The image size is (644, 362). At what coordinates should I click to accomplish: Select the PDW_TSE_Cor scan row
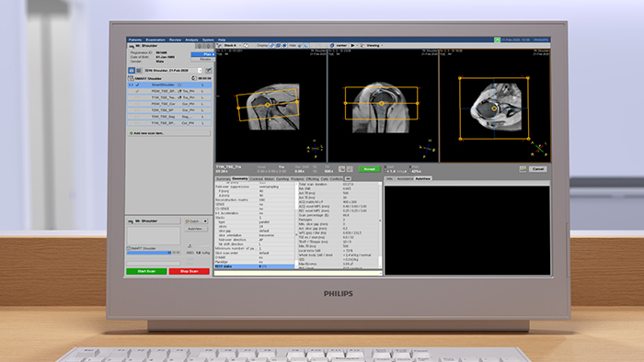pyautogui.click(x=169, y=104)
